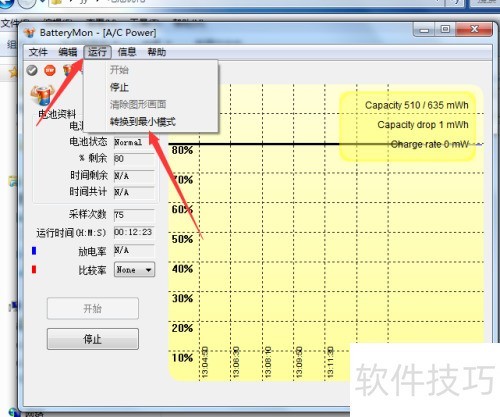The image size is (500, 417).
Task: Click the 时间共计 N/A field
Action: coord(134,192)
